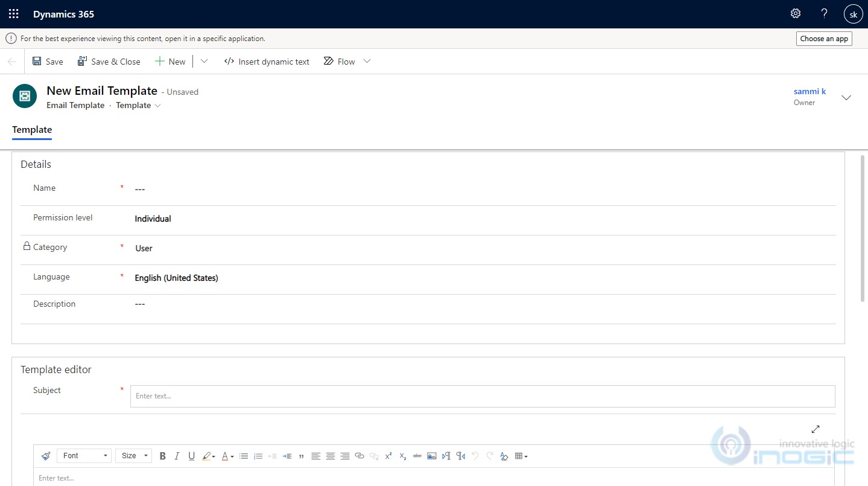Insert a numbered list
The image size is (868, 486).
click(258, 456)
